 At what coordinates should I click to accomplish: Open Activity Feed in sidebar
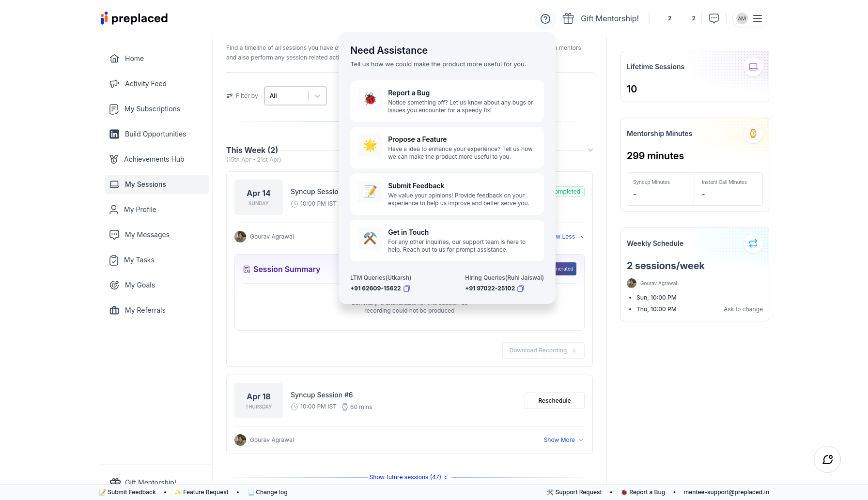156,84
